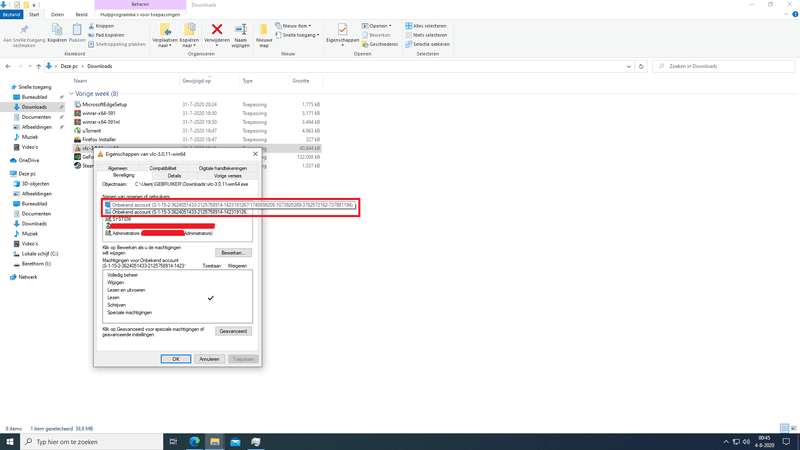Click the Zoeken in Downloads search box
800x450 pixels.
[x=723, y=66]
